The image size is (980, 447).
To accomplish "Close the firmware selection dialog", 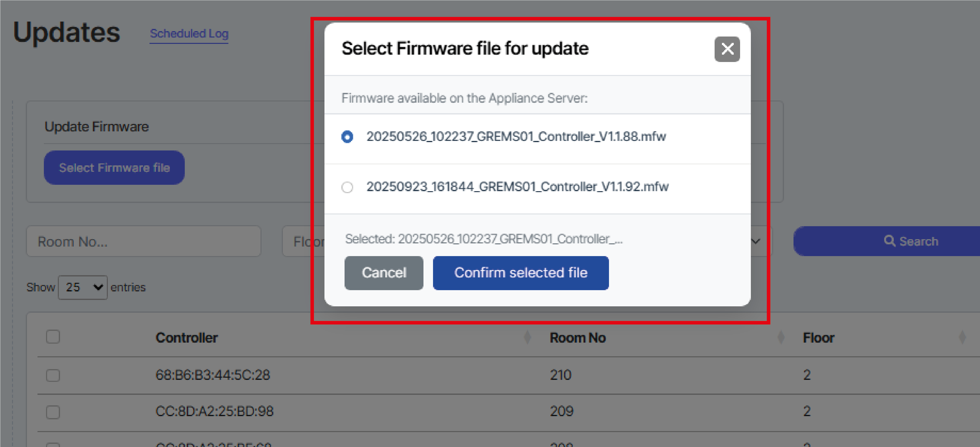I will pyautogui.click(x=727, y=49).
